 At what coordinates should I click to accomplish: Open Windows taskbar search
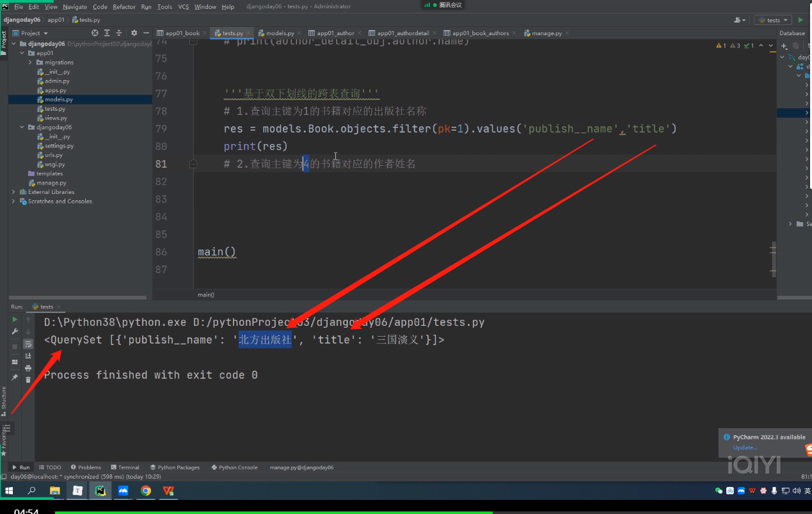click(31, 491)
